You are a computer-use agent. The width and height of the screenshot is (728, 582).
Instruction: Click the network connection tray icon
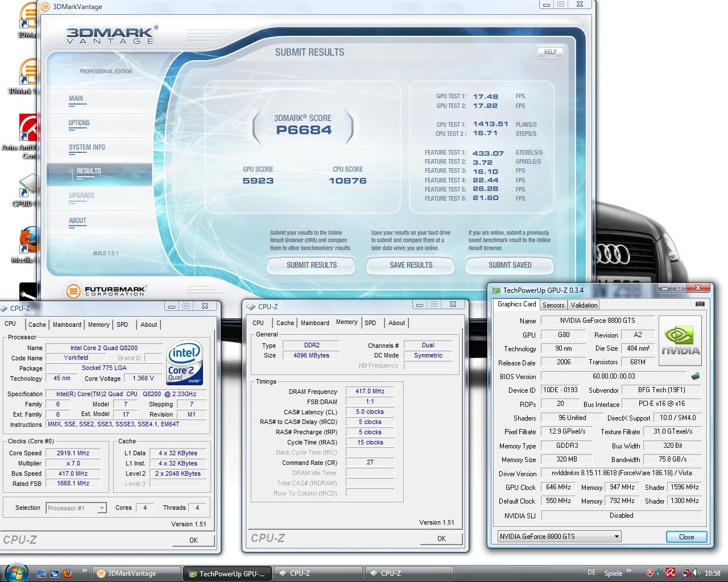[x=686, y=573]
